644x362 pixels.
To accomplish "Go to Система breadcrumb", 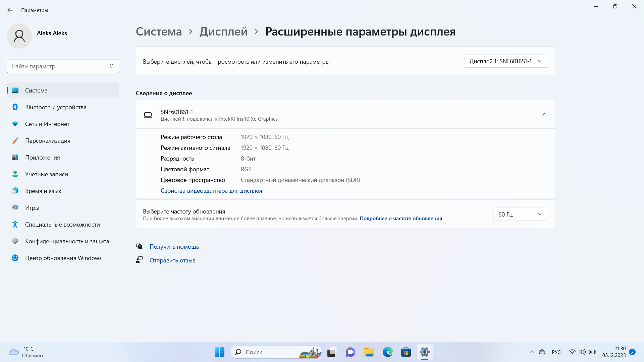I will [159, 32].
